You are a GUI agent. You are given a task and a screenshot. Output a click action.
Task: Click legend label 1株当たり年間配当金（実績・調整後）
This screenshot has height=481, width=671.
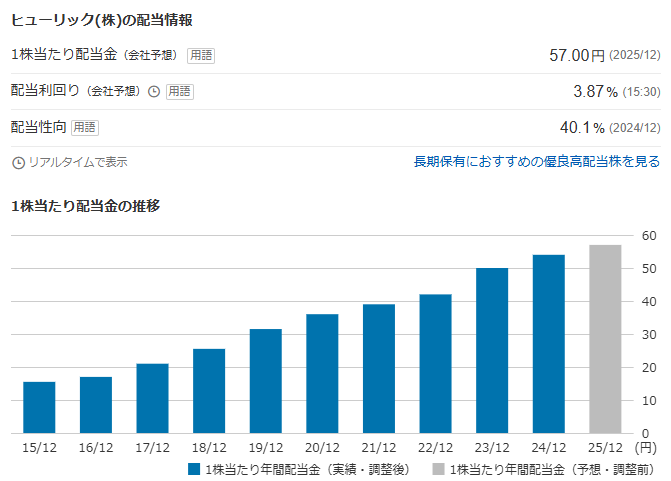pos(308,469)
